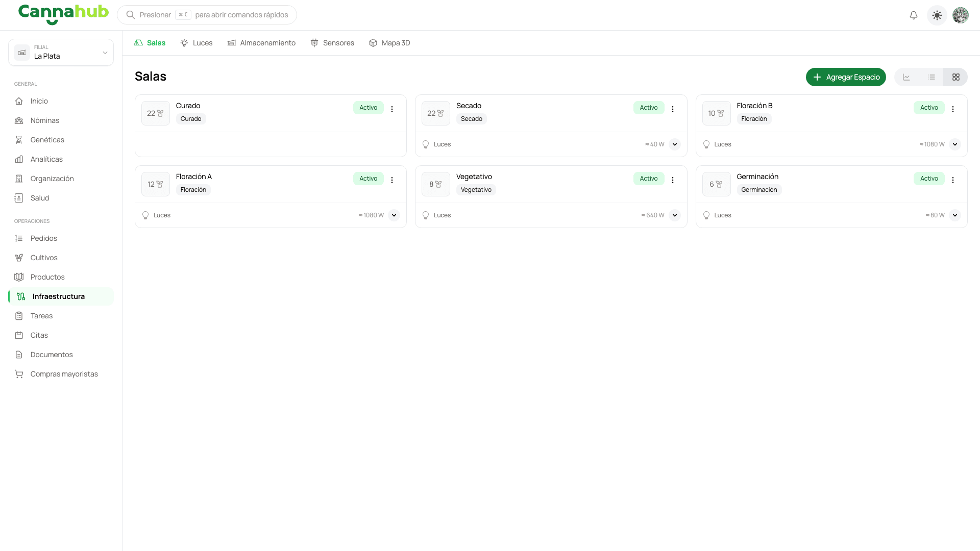The width and height of the screenshot is (980, 551).
Task: Expand Luces on the Floración B card
Action: pos(955,144)
